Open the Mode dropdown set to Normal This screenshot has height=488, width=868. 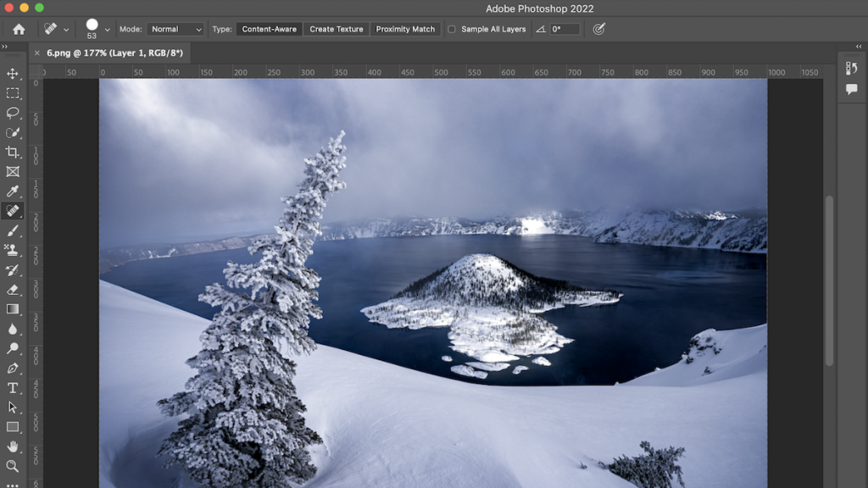click(175, 29)
